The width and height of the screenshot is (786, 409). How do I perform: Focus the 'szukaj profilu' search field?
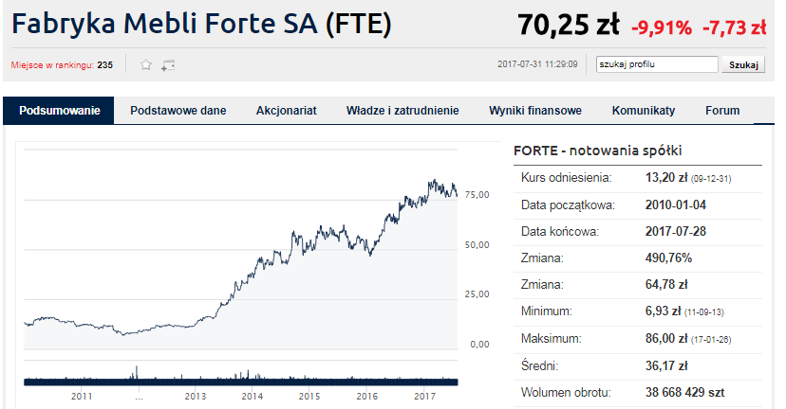(x=656, y=65)
